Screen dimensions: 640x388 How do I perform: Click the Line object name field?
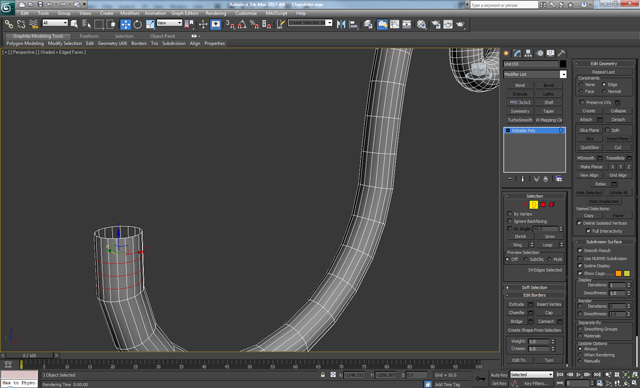click(531, 64)
